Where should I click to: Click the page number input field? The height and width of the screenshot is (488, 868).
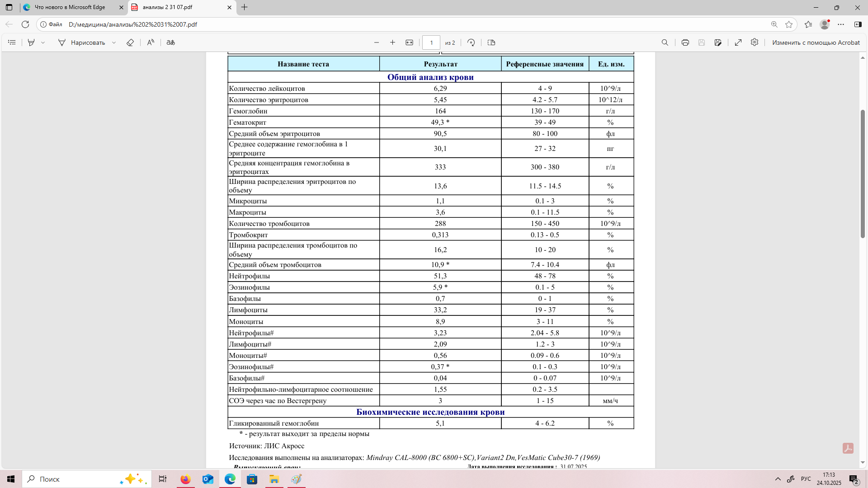[431, 42]
